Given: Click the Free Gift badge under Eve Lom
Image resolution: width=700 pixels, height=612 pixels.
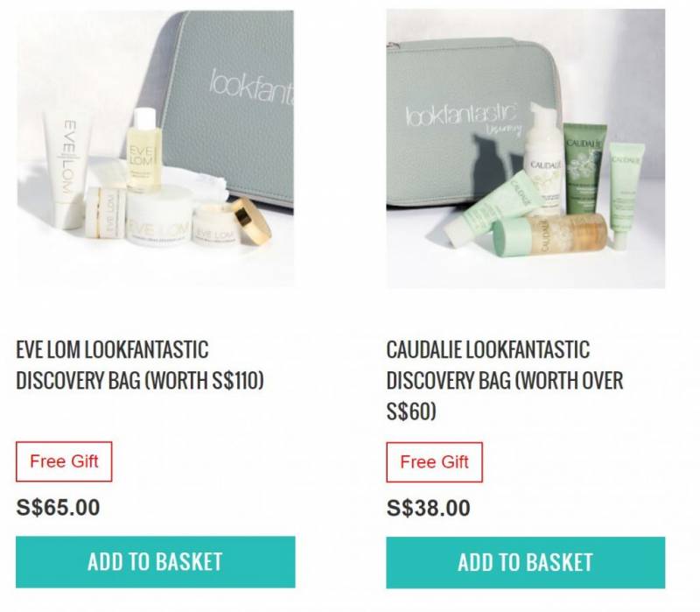Looking at the screenshot, I should (64, 461).
